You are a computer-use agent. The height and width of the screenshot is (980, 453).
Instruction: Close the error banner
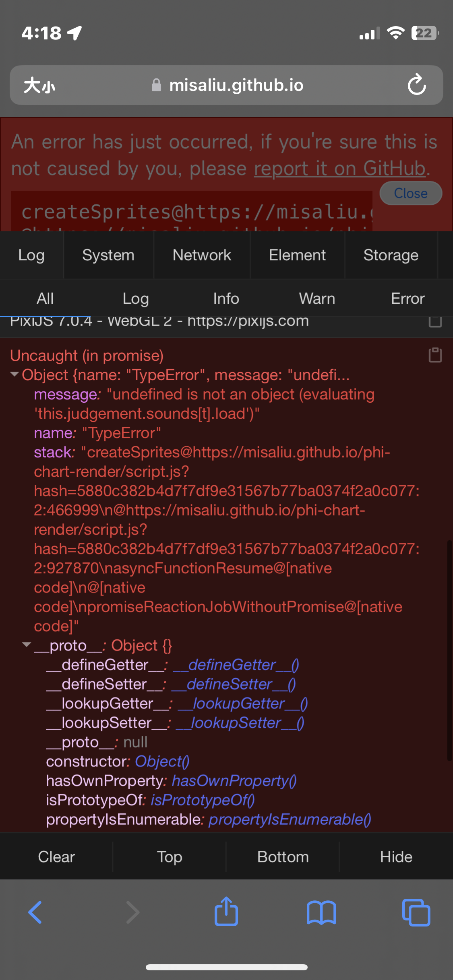(x=410, y=193)
